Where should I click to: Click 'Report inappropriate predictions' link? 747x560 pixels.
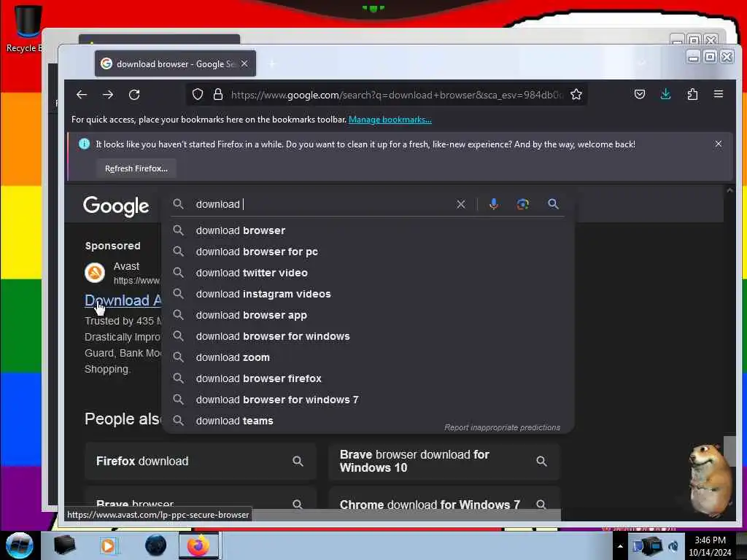pyautogui.click(x=502, y=427)
